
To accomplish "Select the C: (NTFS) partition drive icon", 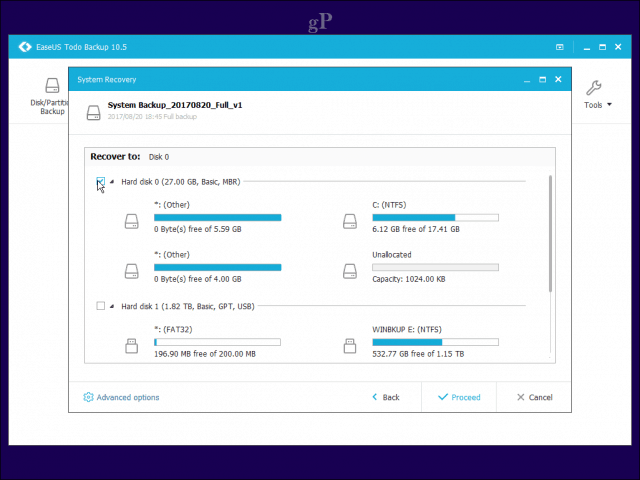I will coord(350,221).
